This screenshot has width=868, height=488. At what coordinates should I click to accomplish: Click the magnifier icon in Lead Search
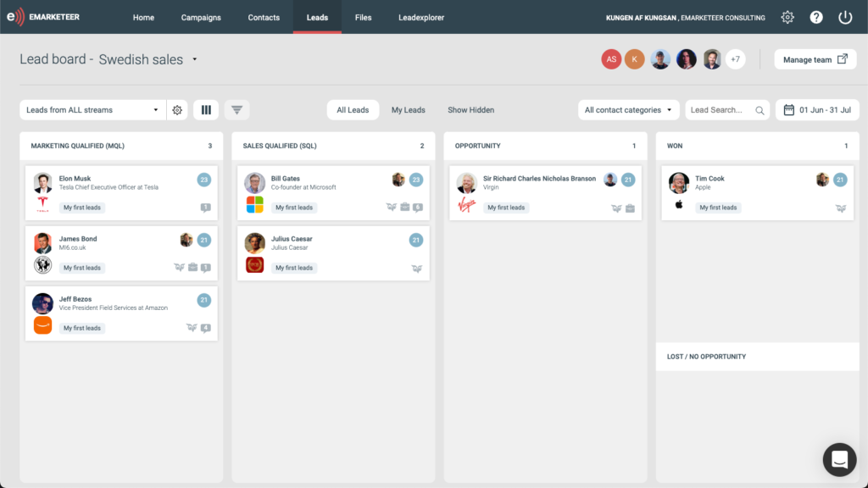[759, 111]
